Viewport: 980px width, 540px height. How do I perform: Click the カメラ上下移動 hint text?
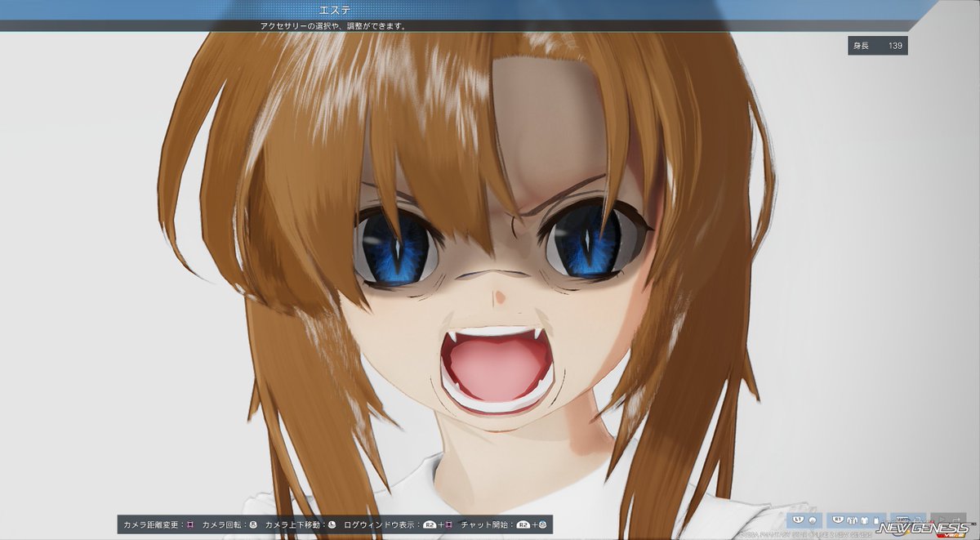click(x=295, y=524)
